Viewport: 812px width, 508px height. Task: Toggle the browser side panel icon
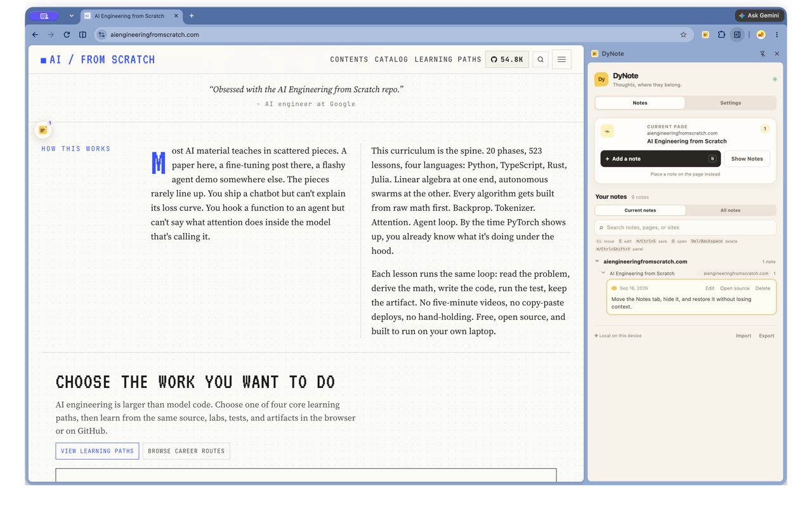tap(737, 35)
